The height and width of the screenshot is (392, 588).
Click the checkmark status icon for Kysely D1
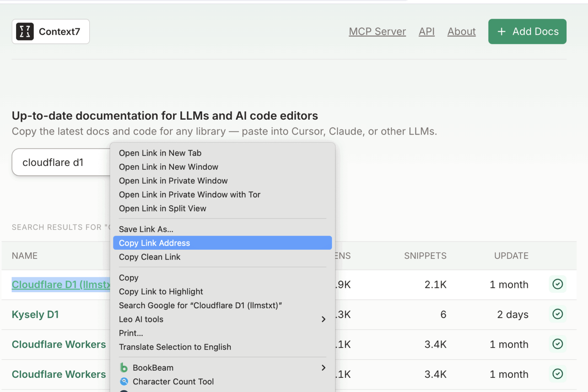point(557,314)
